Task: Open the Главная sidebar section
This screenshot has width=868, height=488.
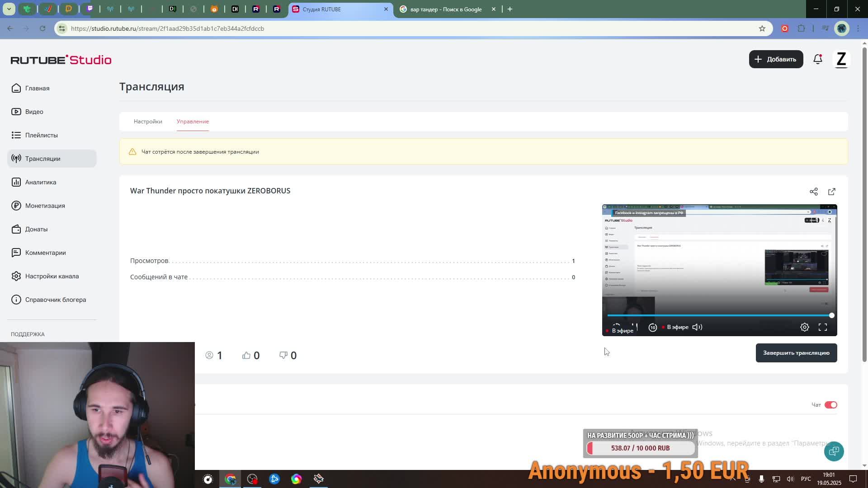Action: (37, 88)
